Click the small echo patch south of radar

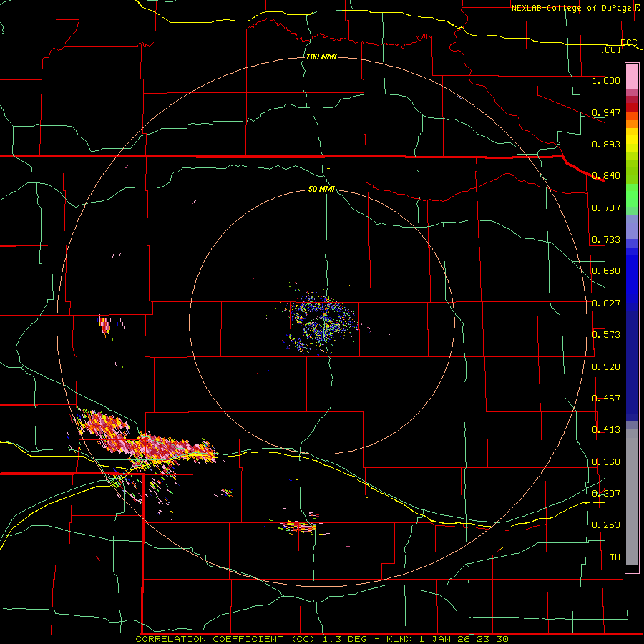click(x=302, y=525)
